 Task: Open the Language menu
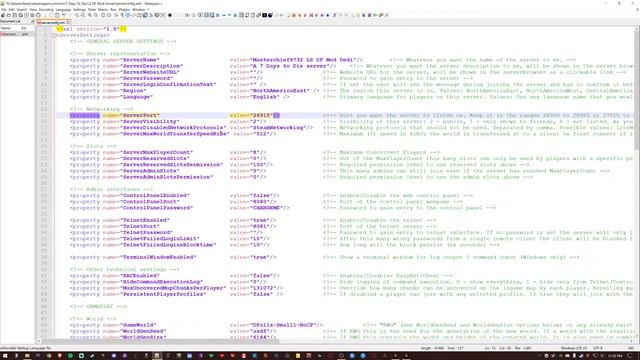click(x=63, y=9)
